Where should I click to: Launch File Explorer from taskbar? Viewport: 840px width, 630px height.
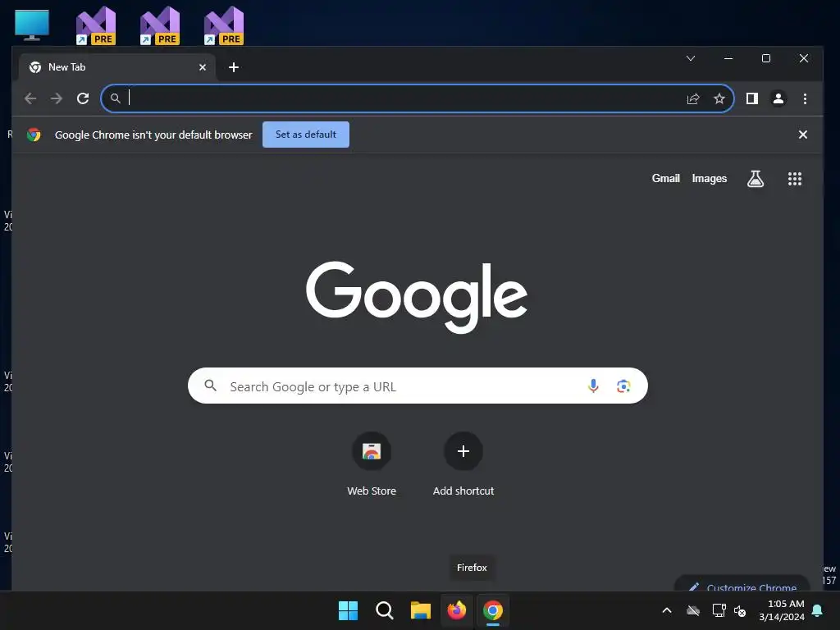coord(421,610)
